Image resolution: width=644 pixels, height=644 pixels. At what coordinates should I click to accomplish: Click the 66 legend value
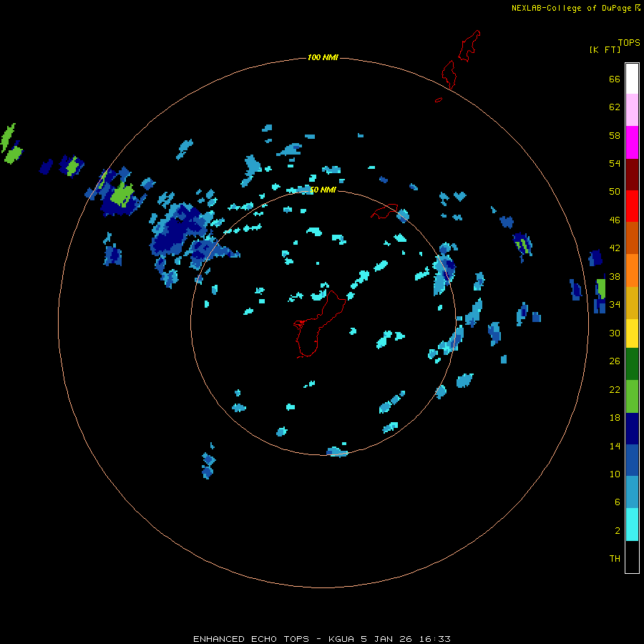coord(615,79)
